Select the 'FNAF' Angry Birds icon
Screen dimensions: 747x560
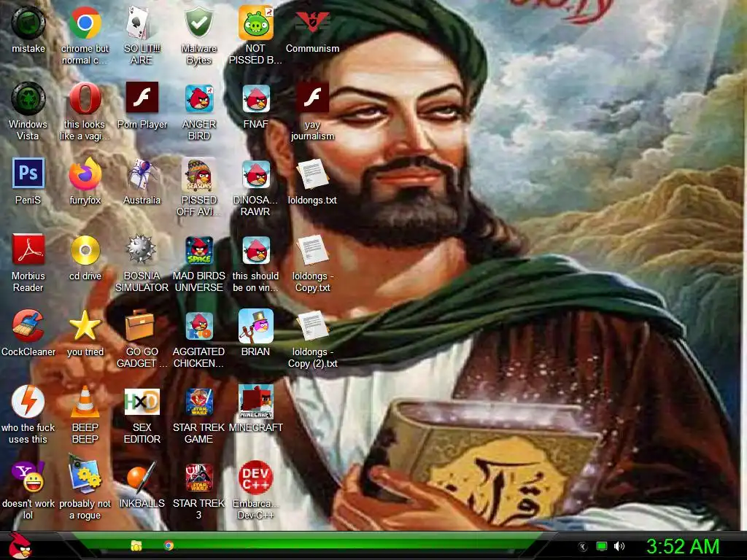click(255, 98)
